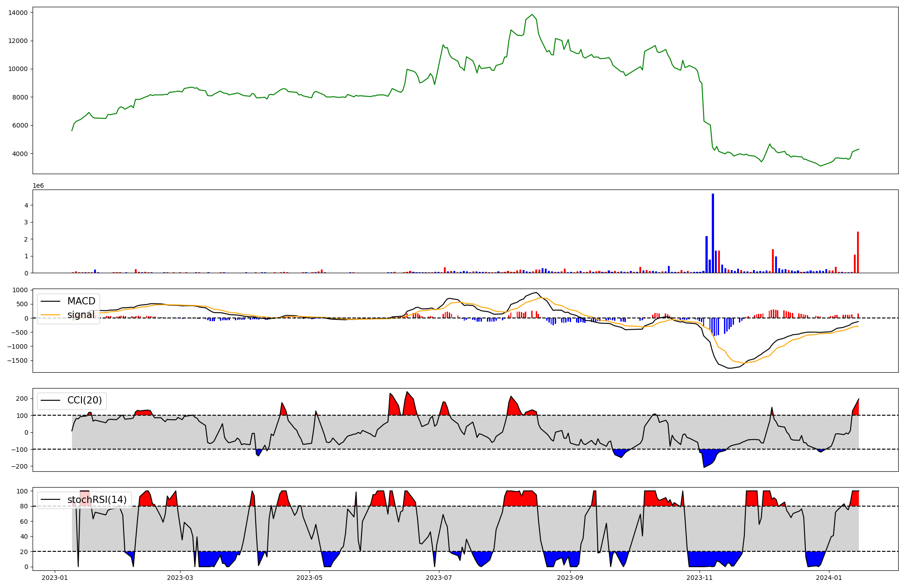The height and width of the screenshot is (588, 905).
Task: Click the stochRSI(14) legend label
Action: (97, 500)
